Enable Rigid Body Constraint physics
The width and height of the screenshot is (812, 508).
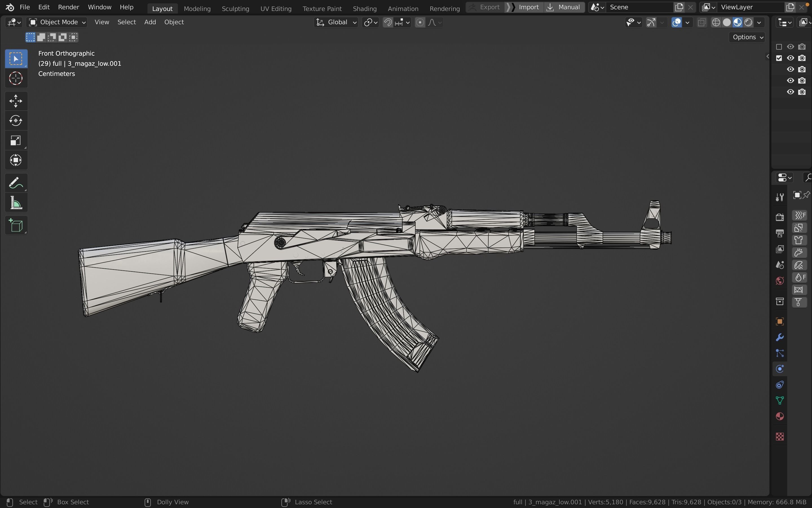tap(800, 302)
